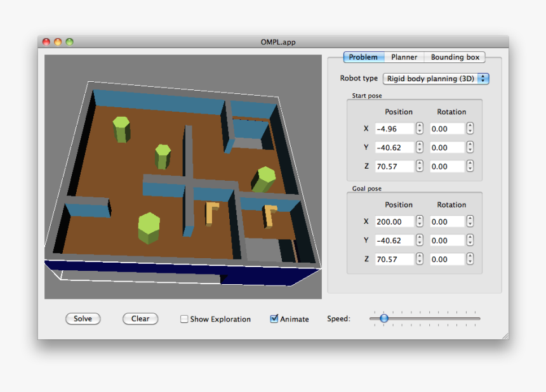Uncheck the Animate checkbox
The width and height of the screenshot is (546, 392).
point(274,318)
